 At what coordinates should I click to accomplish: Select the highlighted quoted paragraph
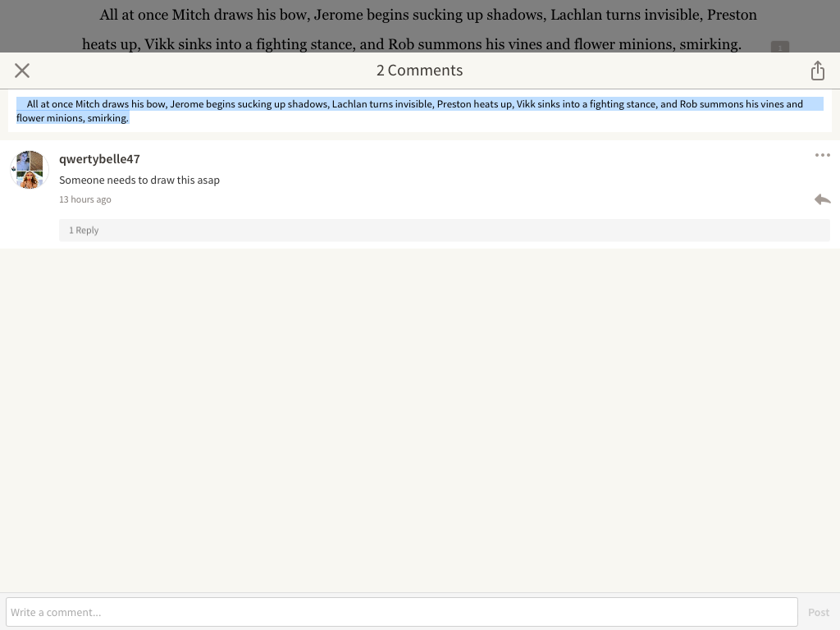pyautogui.click(x=420, y=111)
